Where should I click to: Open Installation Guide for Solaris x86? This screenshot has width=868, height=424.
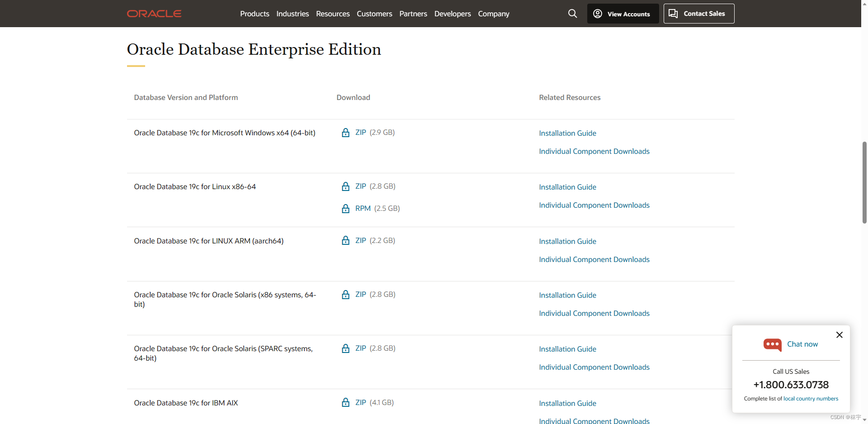(x=567, y=295)
